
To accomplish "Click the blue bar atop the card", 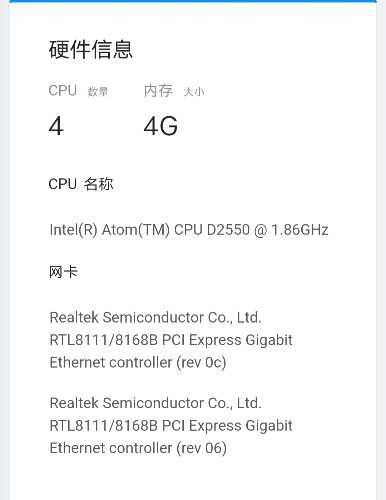I will 193,1.
